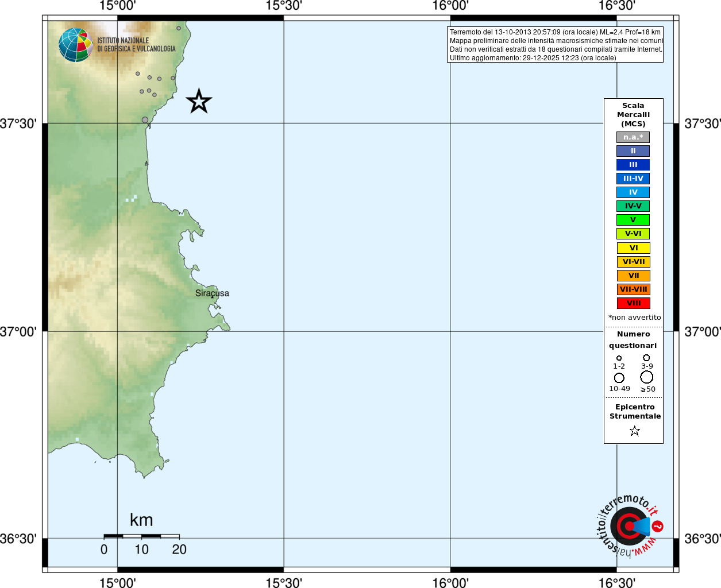Select the green V intensity swatch
The image size is (721, 588).
click(x=633, y=220)
